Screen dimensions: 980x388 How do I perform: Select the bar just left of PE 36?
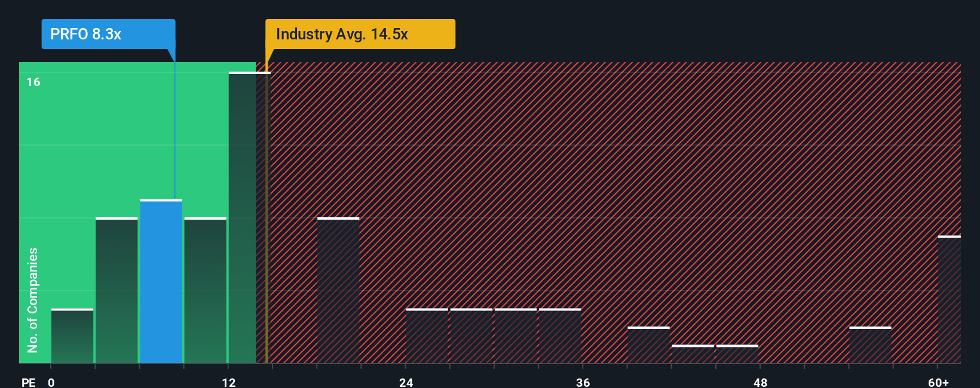(x=560, y=335)
